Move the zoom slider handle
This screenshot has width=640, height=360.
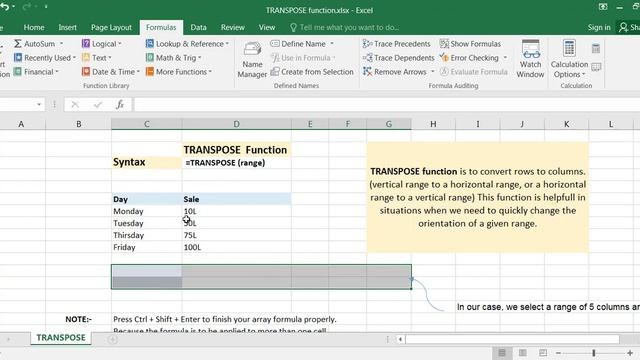(594, 353)
